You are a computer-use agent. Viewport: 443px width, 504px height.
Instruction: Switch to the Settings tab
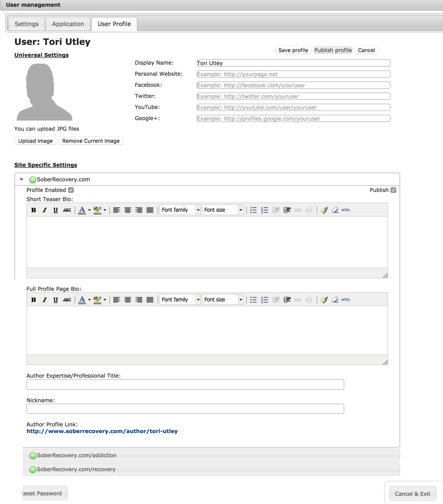point(27,24)
